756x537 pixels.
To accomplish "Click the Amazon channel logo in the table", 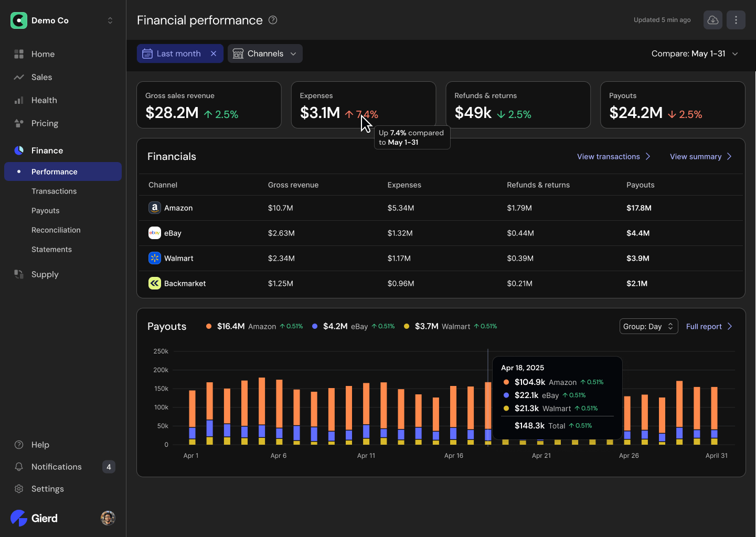I will pyautogui.click(x=154, y=208).
